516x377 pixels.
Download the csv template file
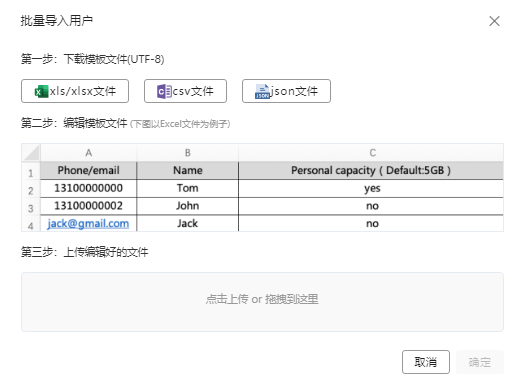click(x=185, y=91)
